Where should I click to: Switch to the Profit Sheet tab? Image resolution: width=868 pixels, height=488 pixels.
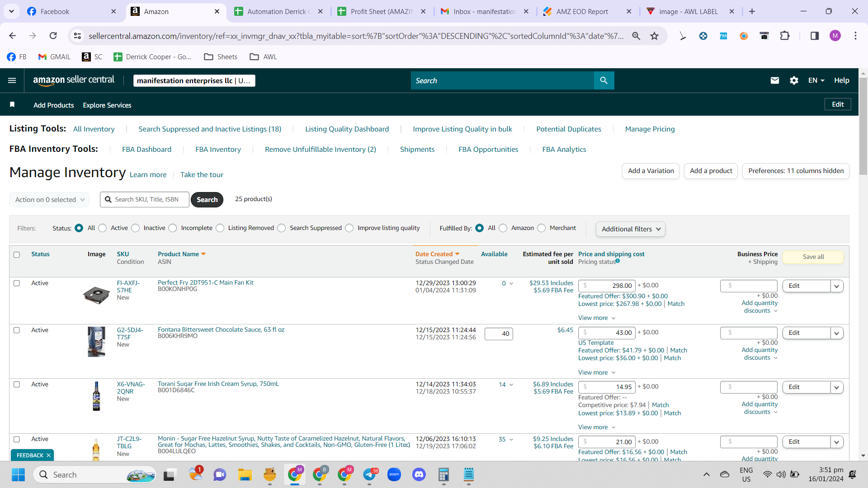tap(382, 12)
